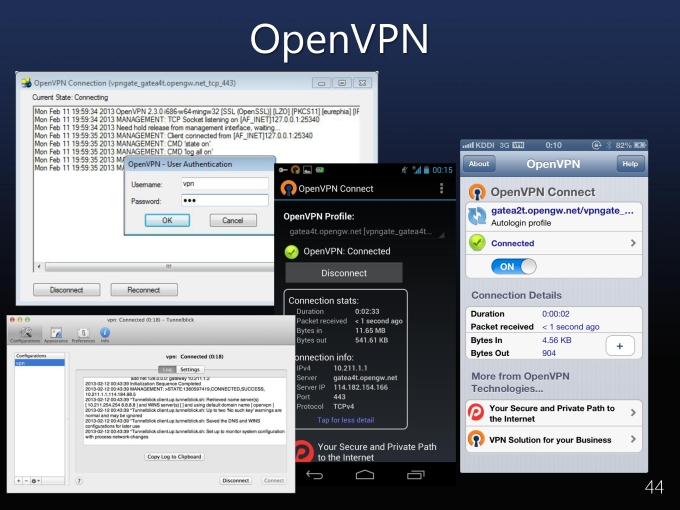
Task: Click the OpenVPN Connect logo on Android
Action: coord(288,189)
